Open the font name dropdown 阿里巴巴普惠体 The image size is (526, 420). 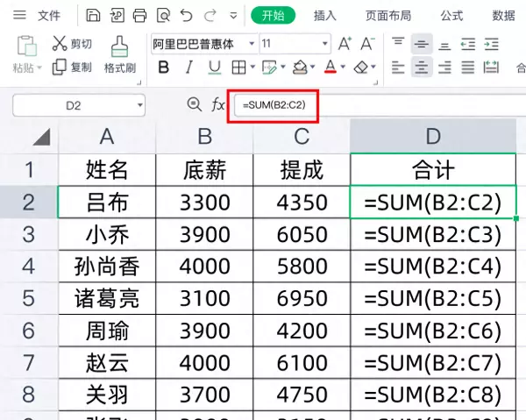pyautogui.click(x=252, y=44)
